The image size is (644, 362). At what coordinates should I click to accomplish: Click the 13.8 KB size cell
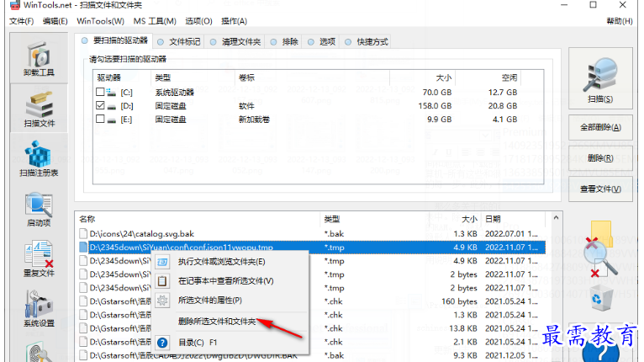(x=463, y=328)
